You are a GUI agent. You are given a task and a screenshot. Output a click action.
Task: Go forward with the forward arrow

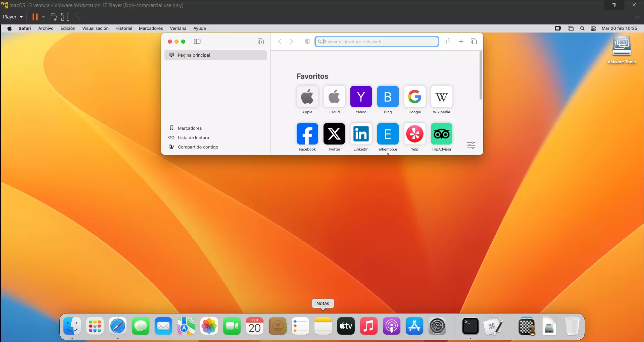tap(292, 42)
